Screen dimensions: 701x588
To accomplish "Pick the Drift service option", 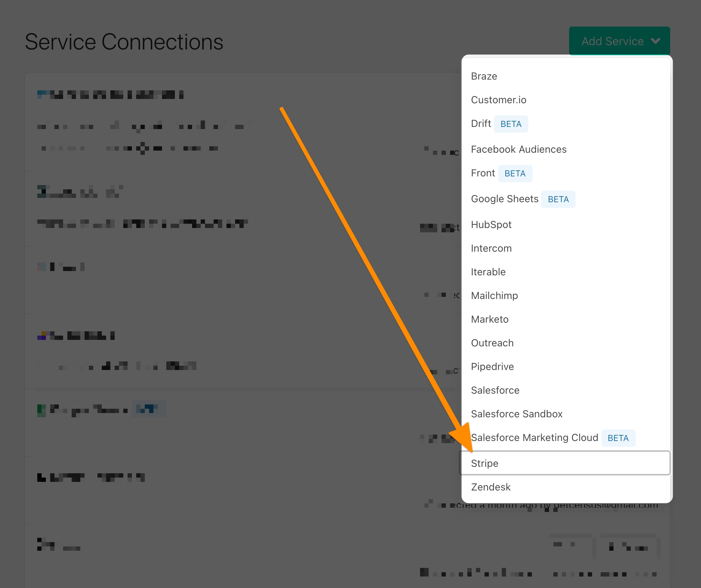I will pos(566,124).
